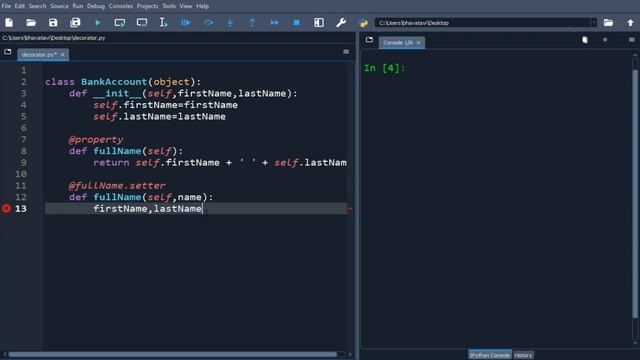The height and width of the screenshot is (360, 640).
Task: Open the Consoles menu
Action: pyautogui.click(x=121, y=6)
